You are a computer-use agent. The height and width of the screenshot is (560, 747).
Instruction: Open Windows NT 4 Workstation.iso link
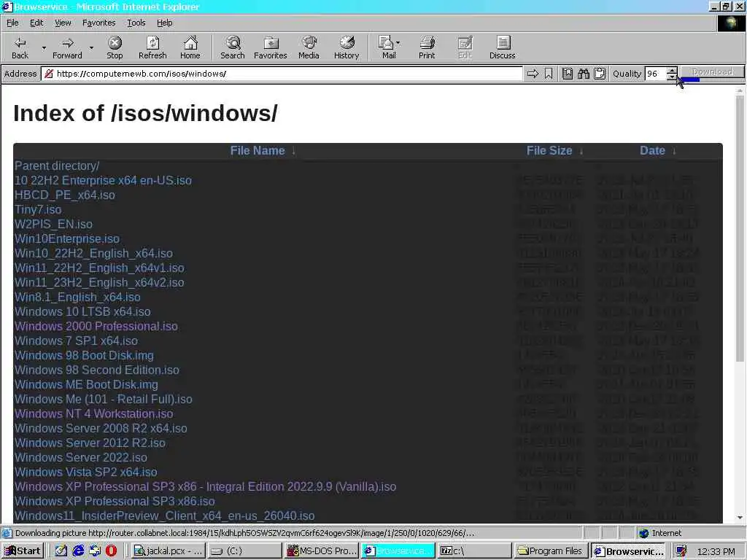tap(94, 414)
